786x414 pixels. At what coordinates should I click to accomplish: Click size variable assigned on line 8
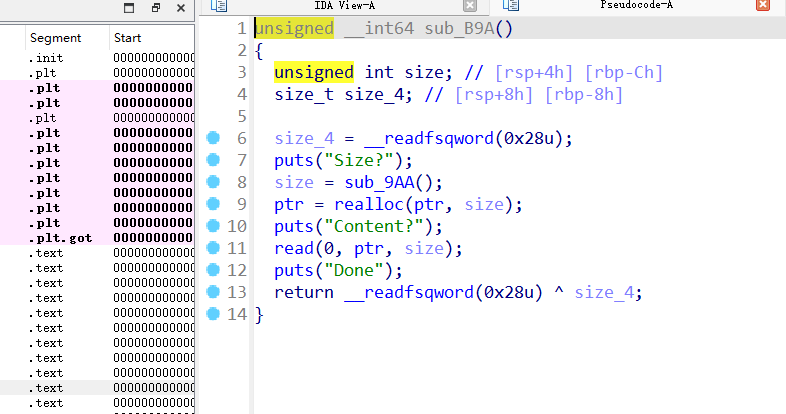pyautogui.click(x=294, y=182)
